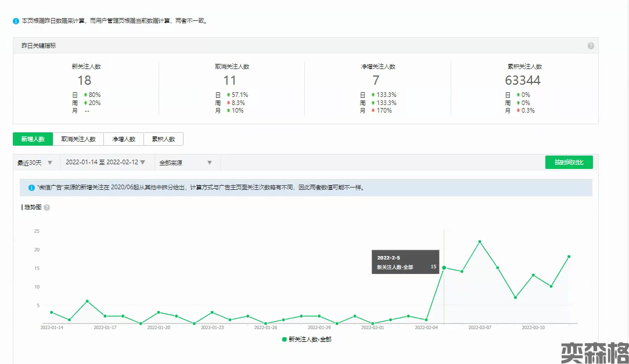Click the red down arrow beside 累积关注人数 0.3%
Screen dimensions: 629x364
click(518, 110)
